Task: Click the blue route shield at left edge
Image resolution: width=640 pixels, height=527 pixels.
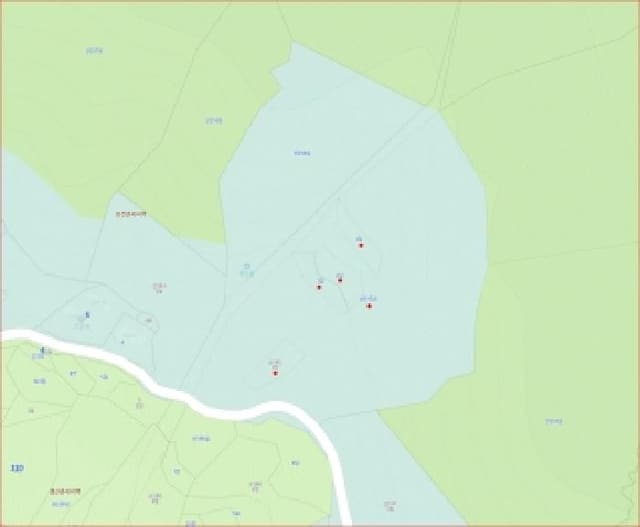Action: [x=17, y=468]
